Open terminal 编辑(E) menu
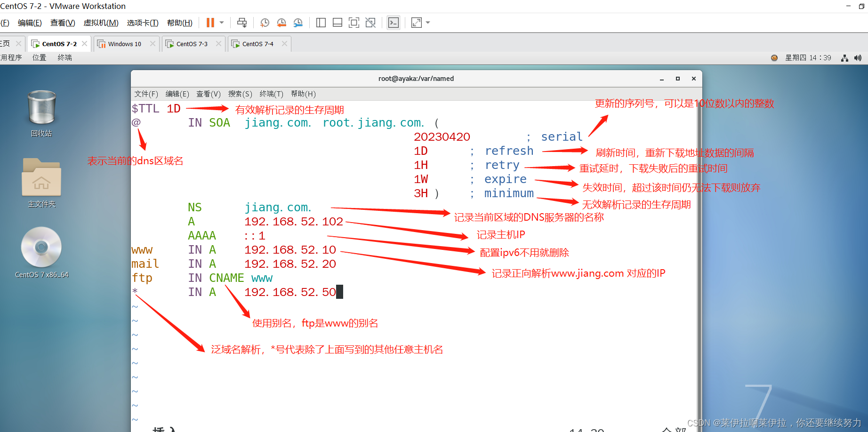This screenshot has width=868, height=432. point(177,94)
